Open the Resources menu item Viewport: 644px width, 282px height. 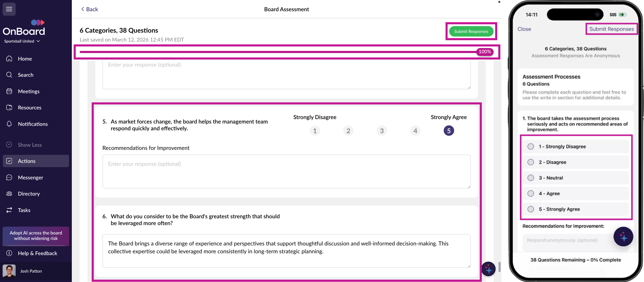coord(30,108)
